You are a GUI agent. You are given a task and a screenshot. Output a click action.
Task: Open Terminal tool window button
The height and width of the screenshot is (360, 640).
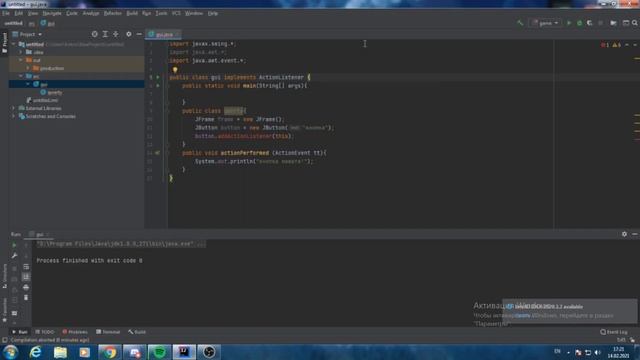[x=108, y=332]
